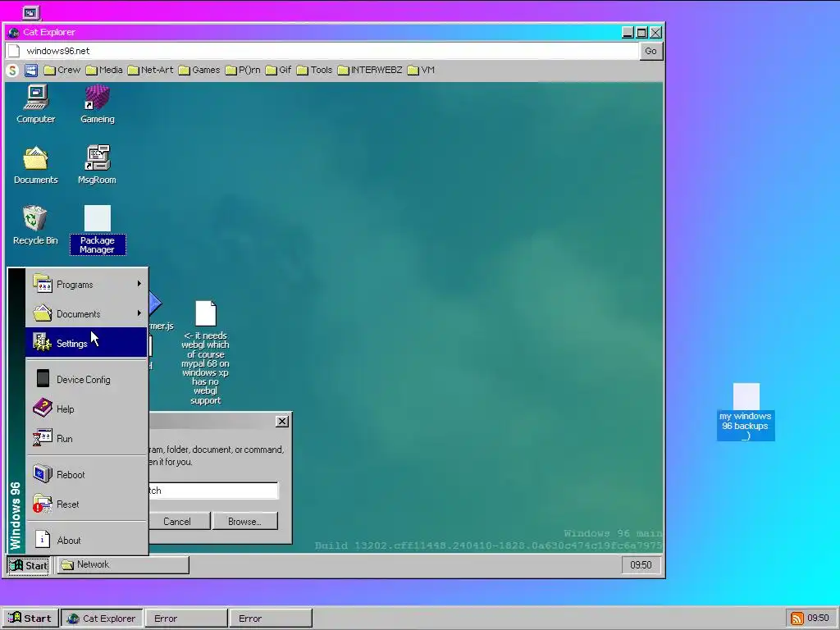Open the Crew bookmarks folder

(62, 71)
